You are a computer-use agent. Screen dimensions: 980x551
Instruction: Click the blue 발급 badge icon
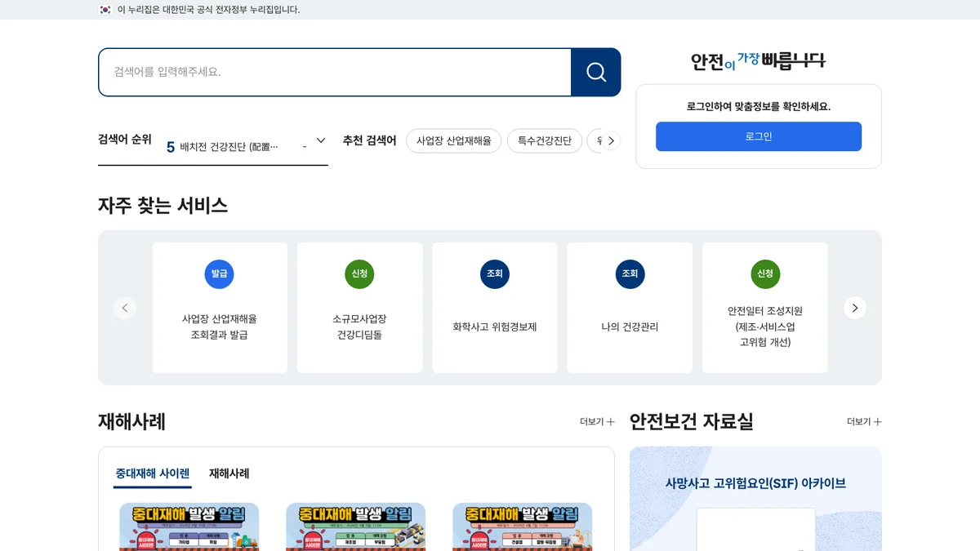[219, 274]
